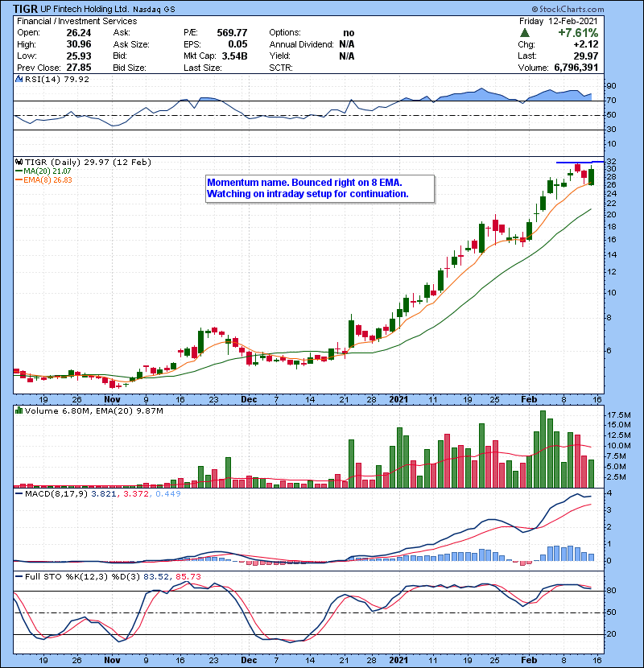Click the MA(20) 21.07 legend text
The image size is (644, 668).
click(x=47, y=171)
